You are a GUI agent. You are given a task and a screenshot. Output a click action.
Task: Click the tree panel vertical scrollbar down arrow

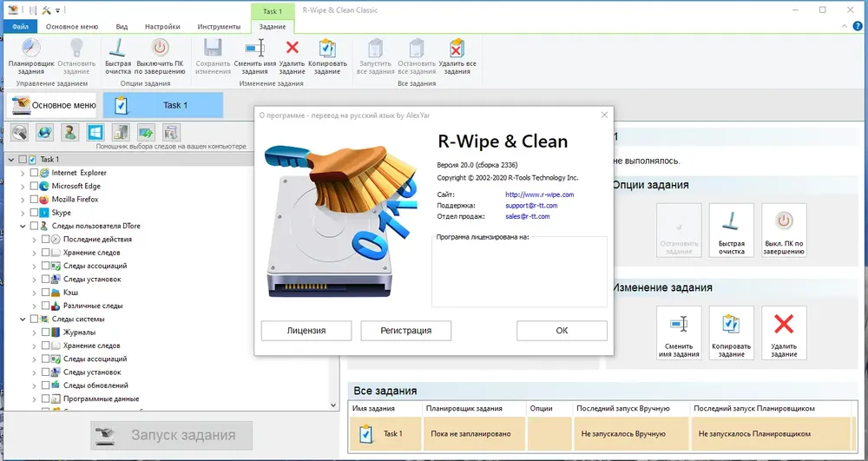pyautogui.click(x=333, y=405)
